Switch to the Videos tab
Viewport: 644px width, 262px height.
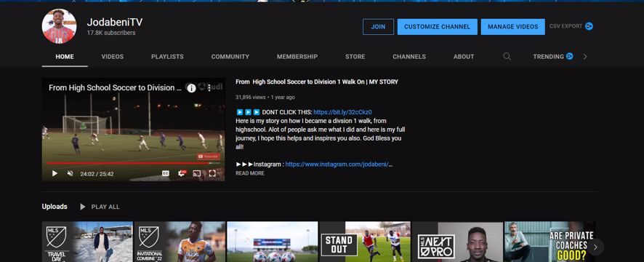click(x=113, y=57)
